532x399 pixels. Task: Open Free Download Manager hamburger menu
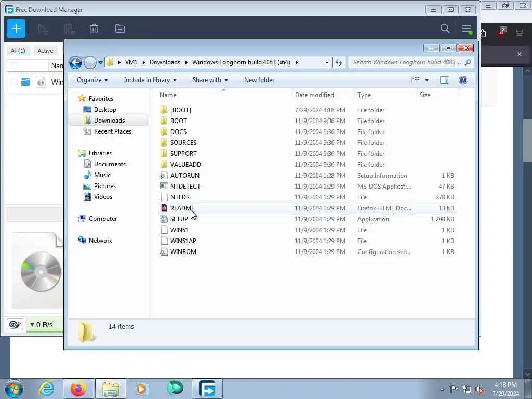[467, 29]
